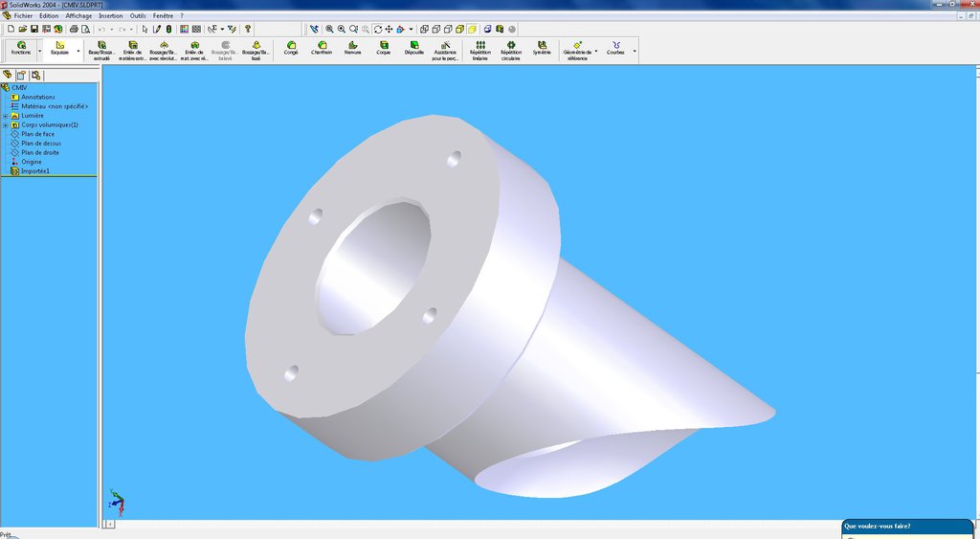Screen dimensions: 980x539
Task: Click the Plan de face item
Action: click(37, 134)
